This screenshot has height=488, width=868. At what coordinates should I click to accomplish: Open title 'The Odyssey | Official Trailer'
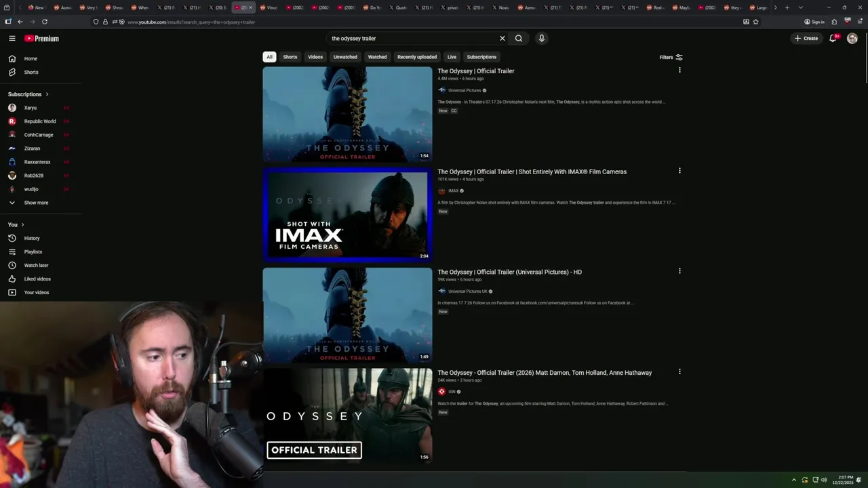476,71
